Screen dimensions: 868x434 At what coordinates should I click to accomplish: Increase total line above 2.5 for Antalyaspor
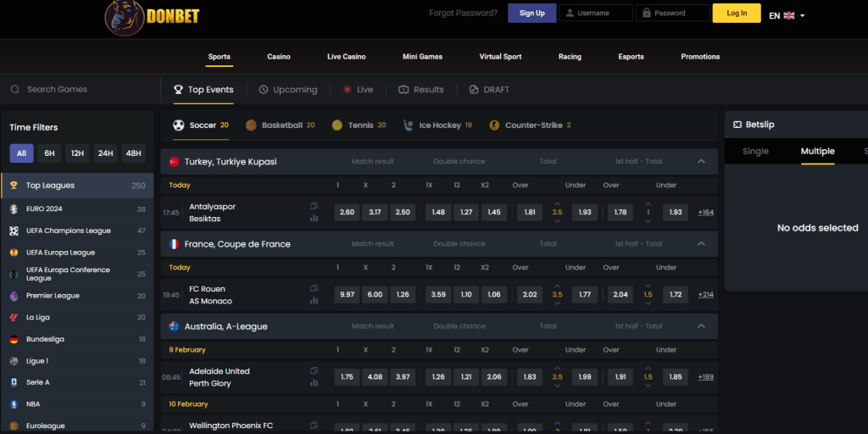point(557,203)
